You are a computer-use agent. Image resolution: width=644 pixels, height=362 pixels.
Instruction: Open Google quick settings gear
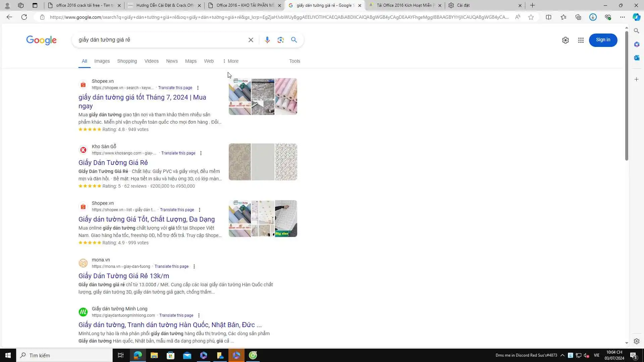(x=565, y=40)
